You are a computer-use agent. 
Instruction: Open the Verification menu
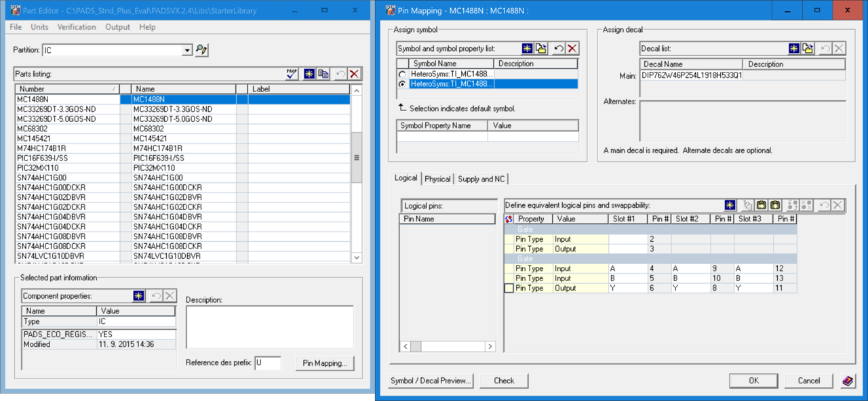coord(77,27)
